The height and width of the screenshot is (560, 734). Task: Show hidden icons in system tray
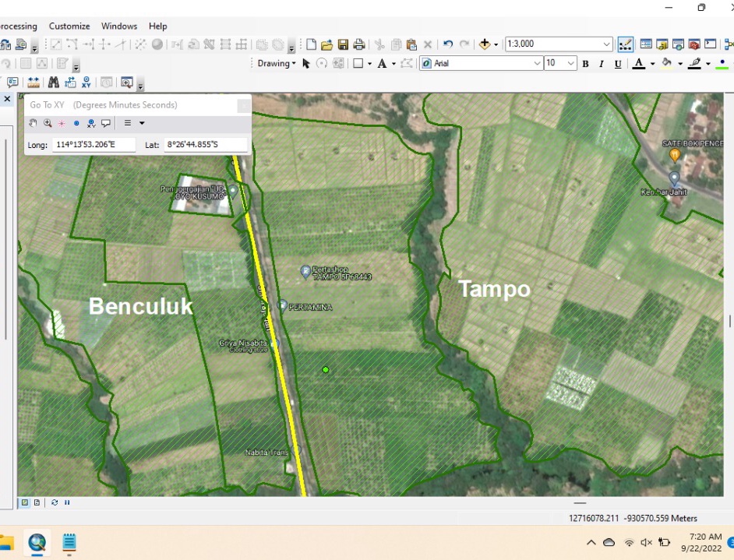[x=591, y=543]
